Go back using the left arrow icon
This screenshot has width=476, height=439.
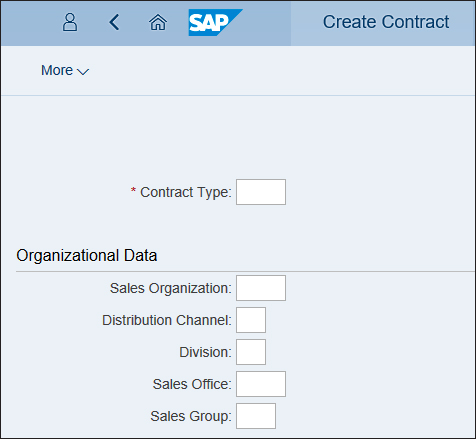point(114,22)
